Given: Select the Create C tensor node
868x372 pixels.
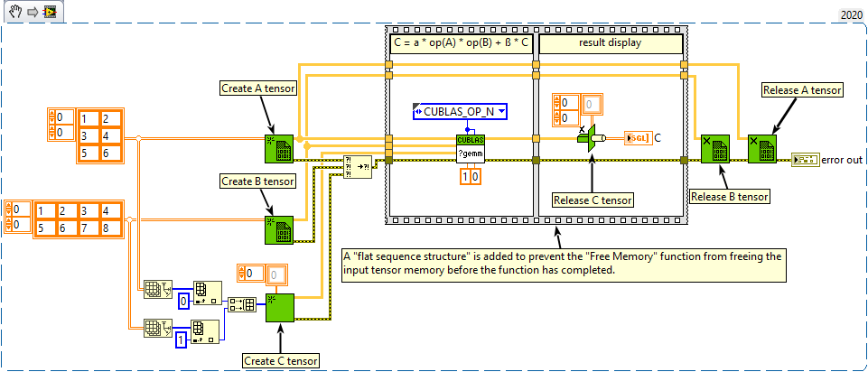Looking at the screenshot, I should click(x=280, y=307).
